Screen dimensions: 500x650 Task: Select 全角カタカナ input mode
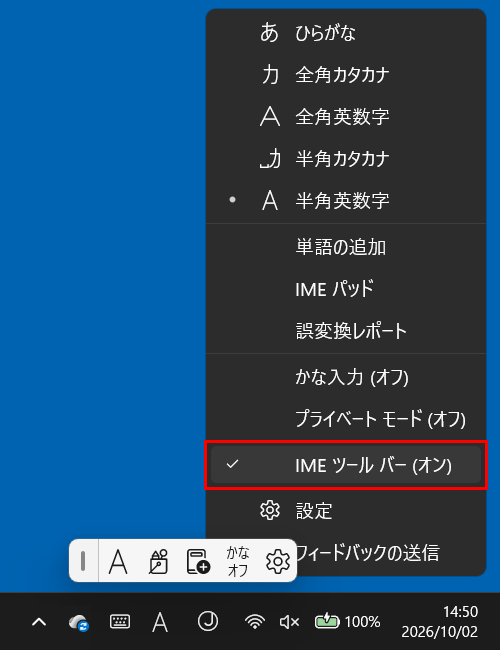[346, 75]
